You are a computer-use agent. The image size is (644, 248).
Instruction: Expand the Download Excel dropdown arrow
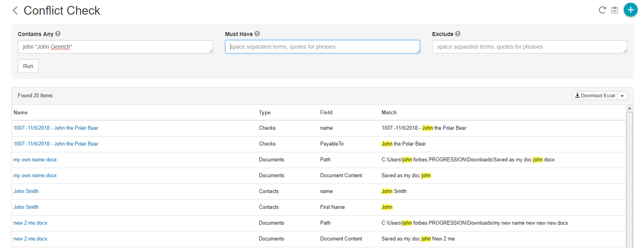pyautogui.click(x=622, y=96)
